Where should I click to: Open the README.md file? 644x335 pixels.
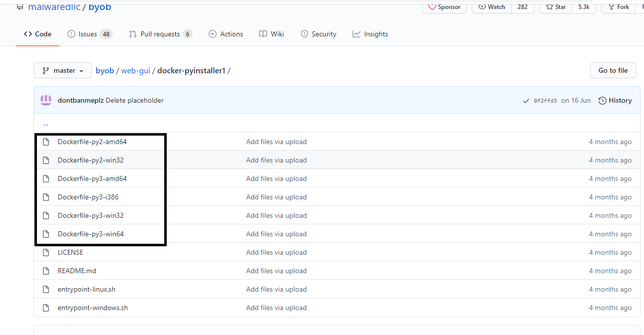[x=76, y=270]
